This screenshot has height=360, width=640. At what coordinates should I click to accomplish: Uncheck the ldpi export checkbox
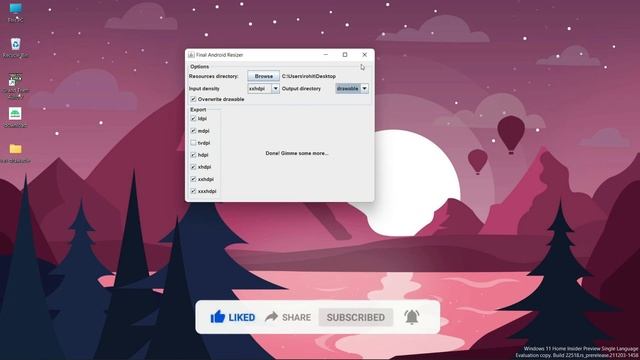tap(193, 118)
